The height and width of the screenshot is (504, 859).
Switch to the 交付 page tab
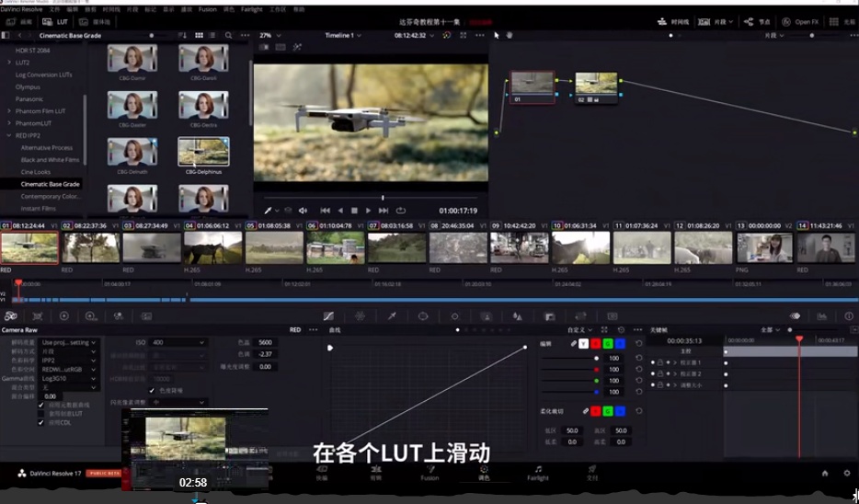tap(592, 473)
